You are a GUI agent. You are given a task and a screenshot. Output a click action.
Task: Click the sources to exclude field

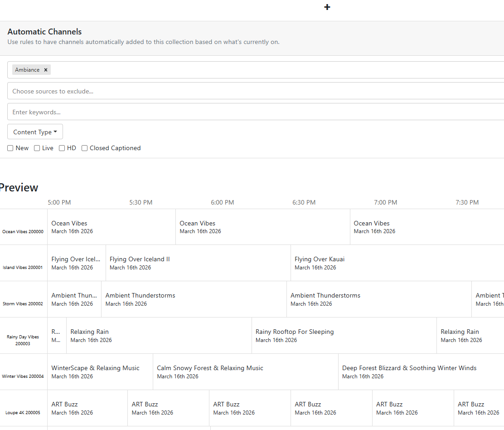tap(254, 91)
